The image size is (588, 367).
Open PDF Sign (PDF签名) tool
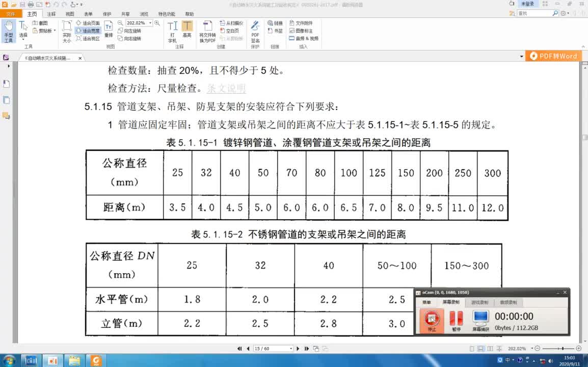(255, 32)
